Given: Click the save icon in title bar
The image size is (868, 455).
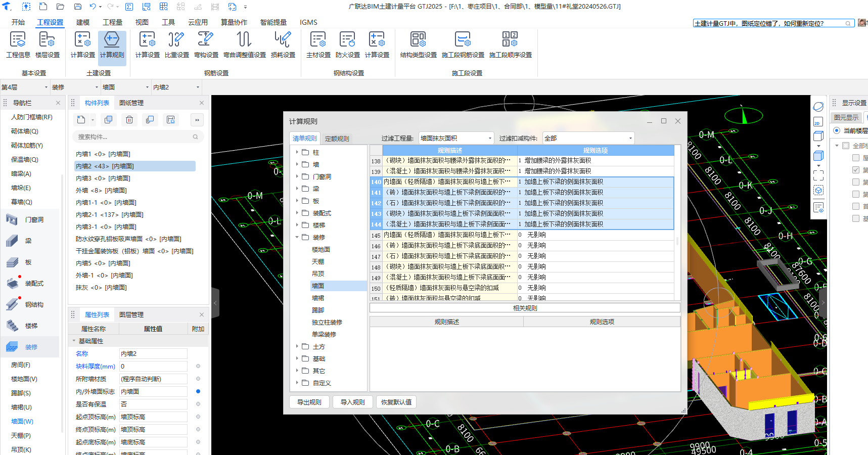Looking at the screenshot, I should (x=77, y=7).
